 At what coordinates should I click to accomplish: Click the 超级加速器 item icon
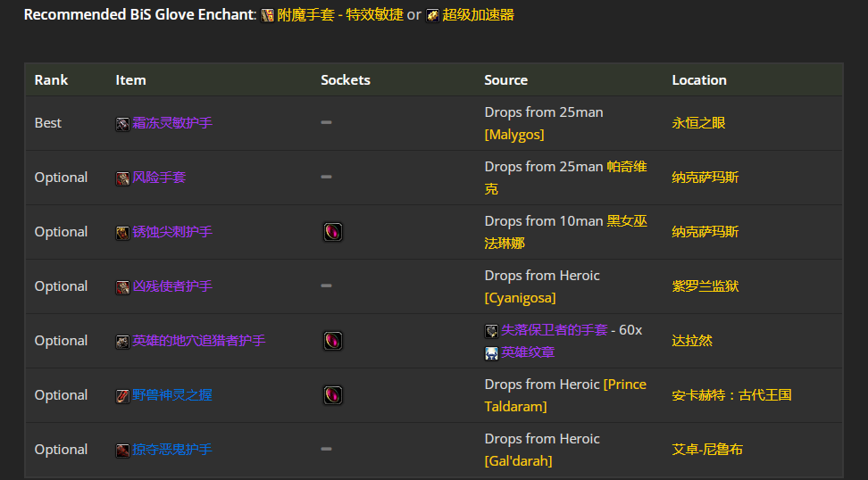pyautogui.click(x=432, y=15)
